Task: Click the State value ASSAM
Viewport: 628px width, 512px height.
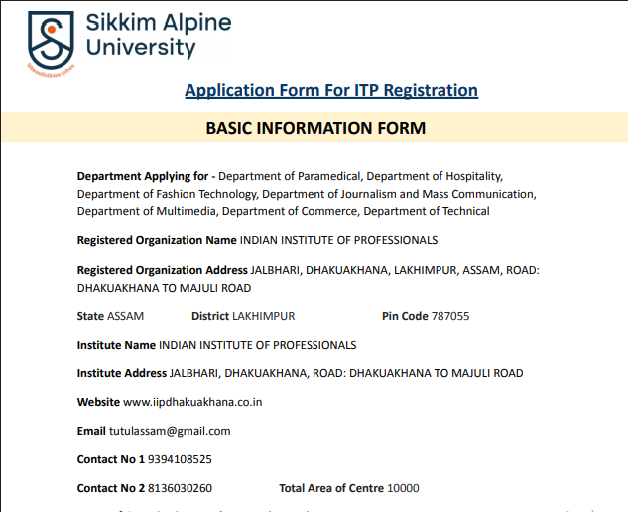Action: [x=125, y=316]
